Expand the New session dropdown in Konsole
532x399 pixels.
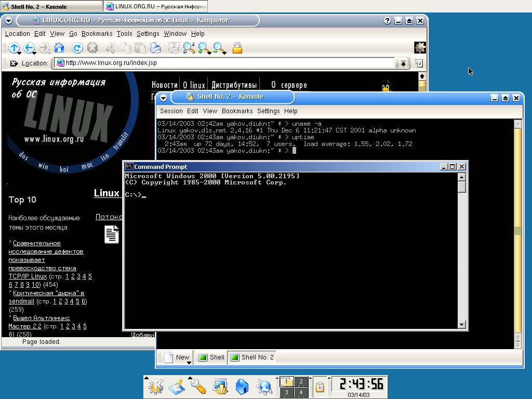[x=189, y=363]
